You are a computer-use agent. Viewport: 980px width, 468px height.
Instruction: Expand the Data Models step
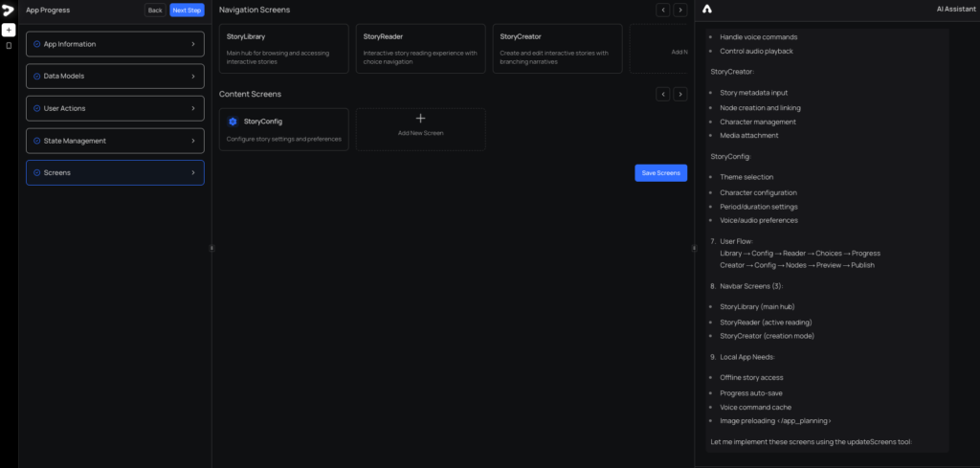pos(115,76)
